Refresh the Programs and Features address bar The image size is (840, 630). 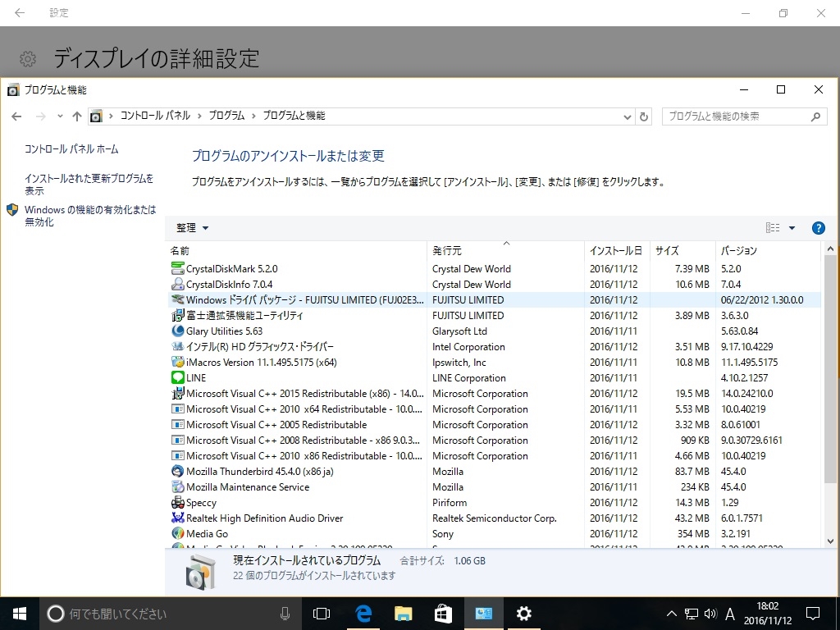tap(644, 116)
